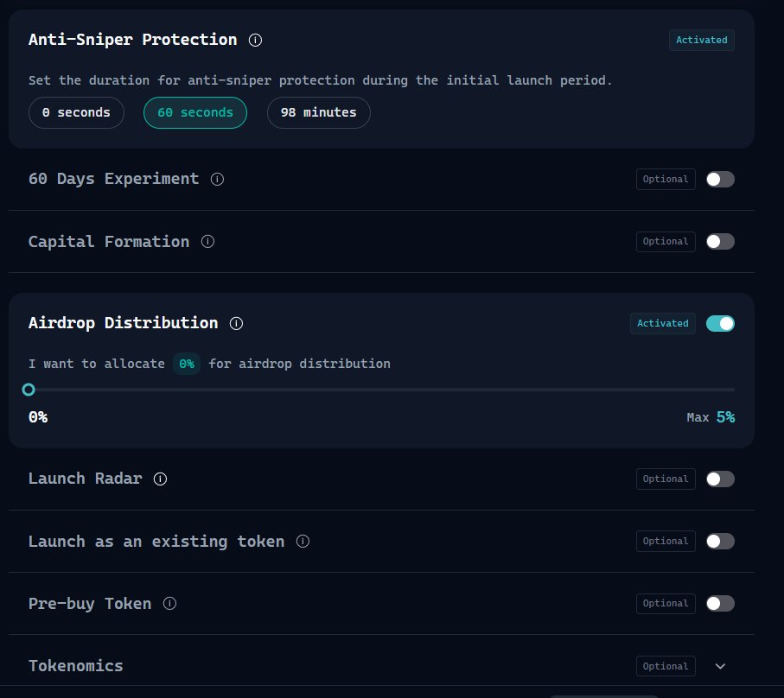Click Optional badge beside Capital Formation
The height and width of the screenshot is (698, 784).
666,242
